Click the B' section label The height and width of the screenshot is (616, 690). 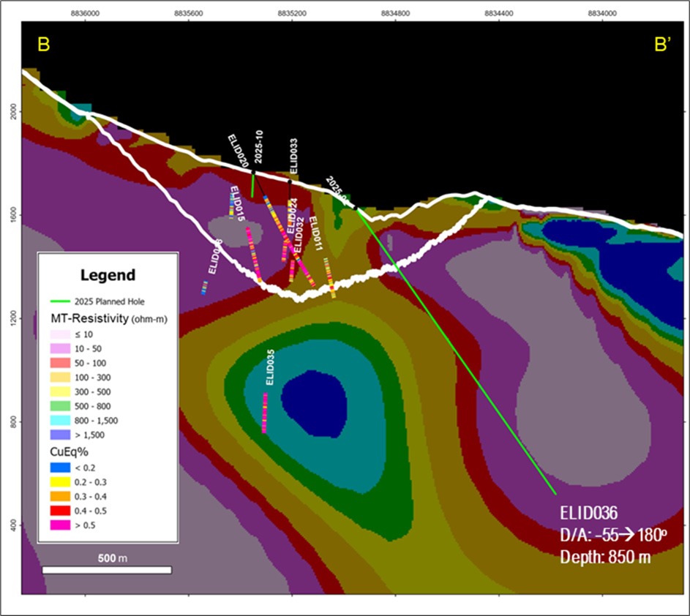[663, 45]
